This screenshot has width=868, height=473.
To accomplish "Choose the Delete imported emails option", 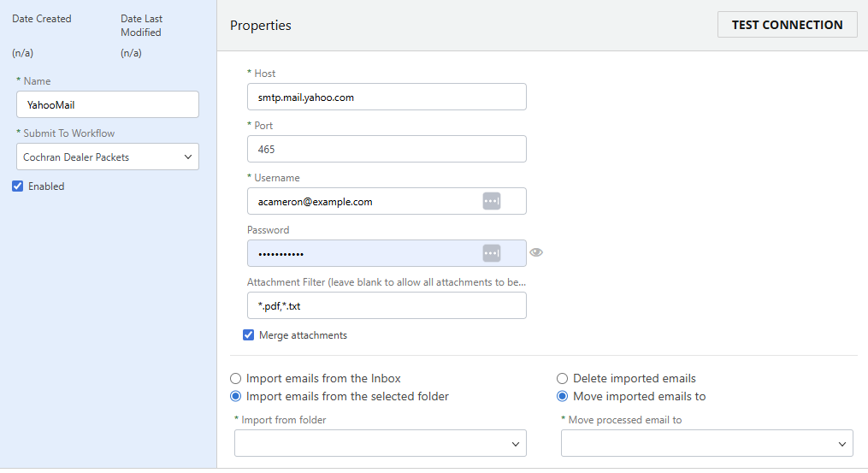I will click(x=563, y=378).
